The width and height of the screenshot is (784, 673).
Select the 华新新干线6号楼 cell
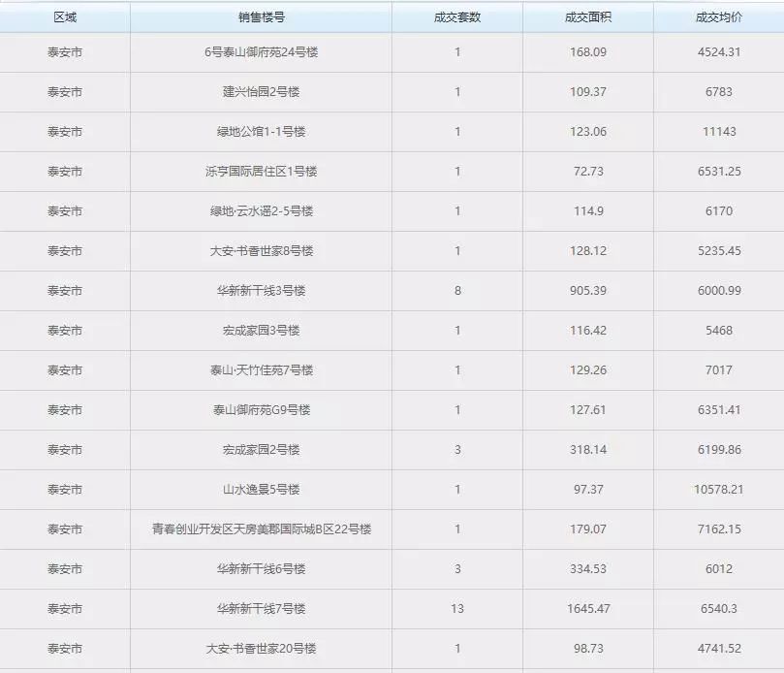[261, 569]
